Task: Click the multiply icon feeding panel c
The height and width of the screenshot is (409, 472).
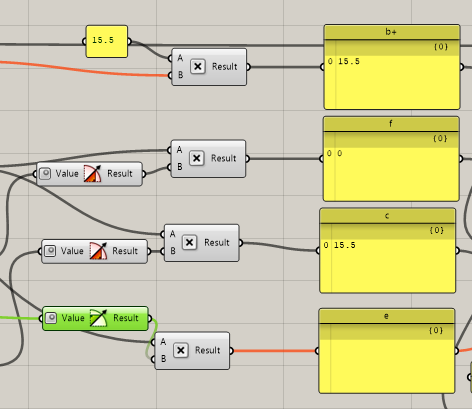Action: coord(189,242)
